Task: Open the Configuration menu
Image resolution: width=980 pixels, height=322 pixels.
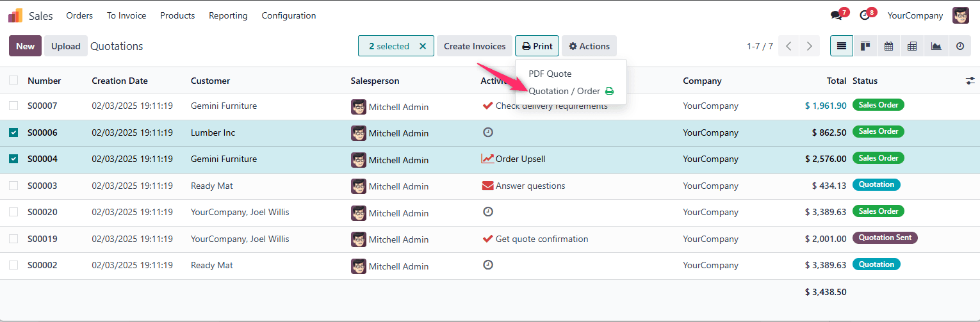Action: click(288, 15)
